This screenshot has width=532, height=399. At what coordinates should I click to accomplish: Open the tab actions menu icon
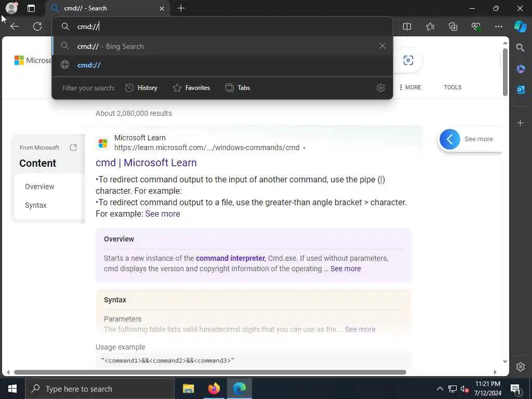[x=31, y=8]
